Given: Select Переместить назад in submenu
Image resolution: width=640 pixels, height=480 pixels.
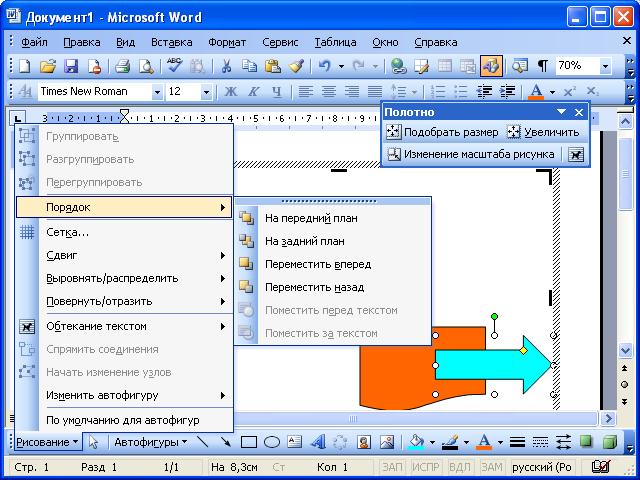Looking at the screenshot, I should (333, 287).
